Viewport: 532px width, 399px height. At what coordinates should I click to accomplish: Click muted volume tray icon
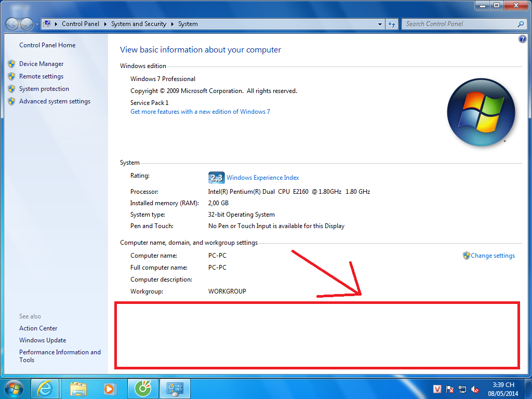[x=475, y=389]
